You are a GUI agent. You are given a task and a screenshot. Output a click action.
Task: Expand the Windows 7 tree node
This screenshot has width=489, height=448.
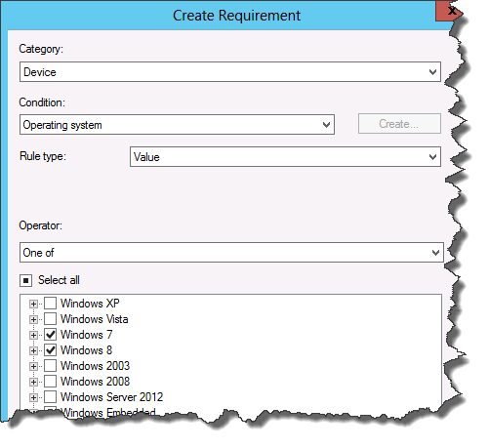coord(33,335)
